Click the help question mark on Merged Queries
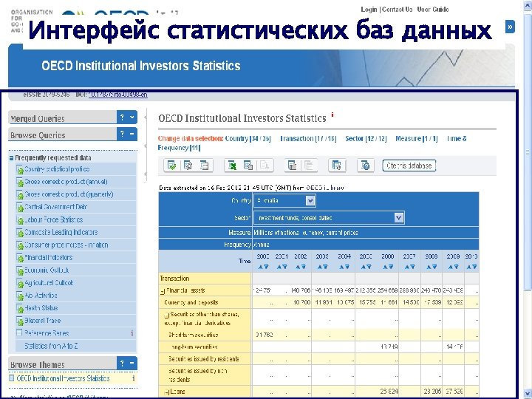532x399 pixels. coord(122,117)
